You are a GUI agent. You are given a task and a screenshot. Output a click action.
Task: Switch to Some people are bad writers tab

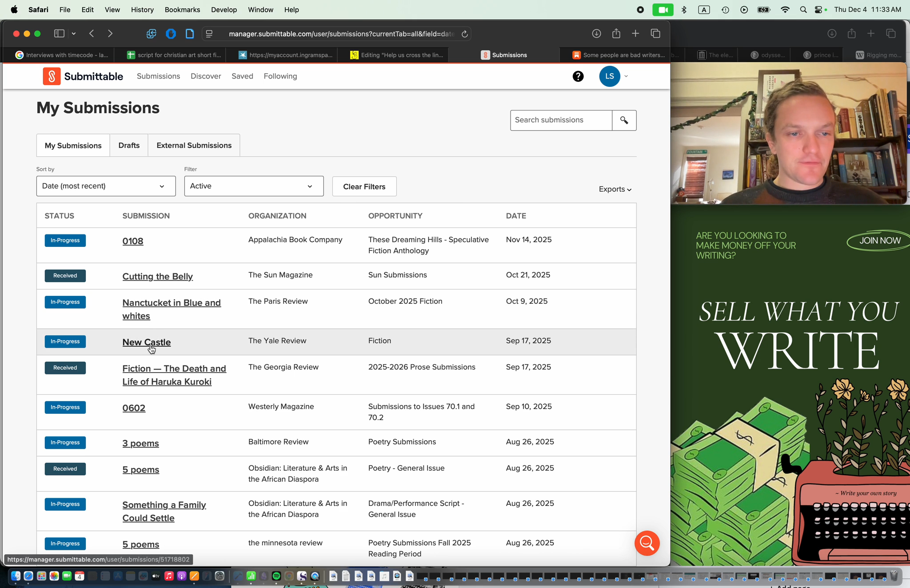point(619,55)
